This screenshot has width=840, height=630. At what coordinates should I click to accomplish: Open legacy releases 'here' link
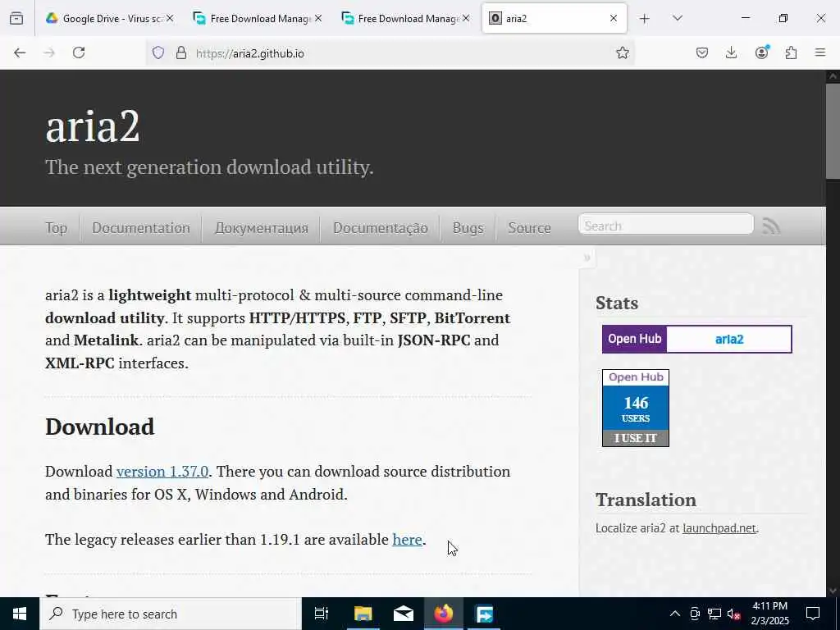click(407, 540)
